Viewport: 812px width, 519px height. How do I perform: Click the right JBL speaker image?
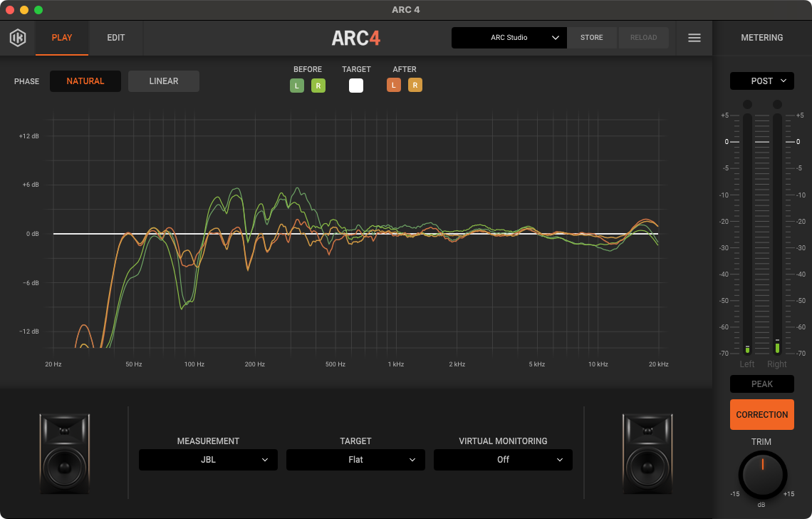pos(647,453)
